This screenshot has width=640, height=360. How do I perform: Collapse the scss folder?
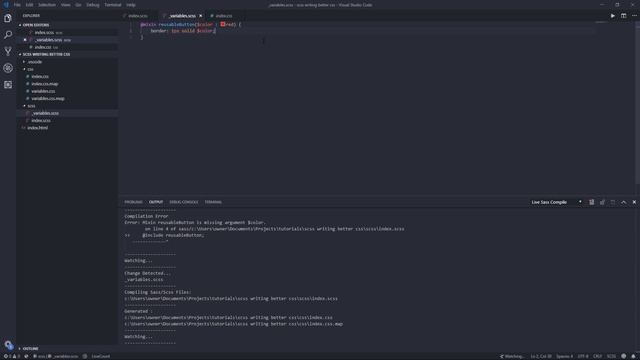click(31, 106)
